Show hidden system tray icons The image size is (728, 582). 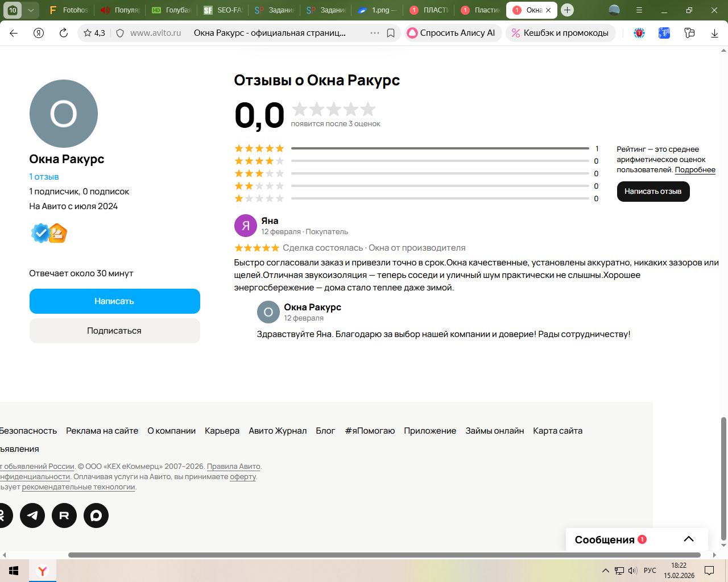click(606, 571)
